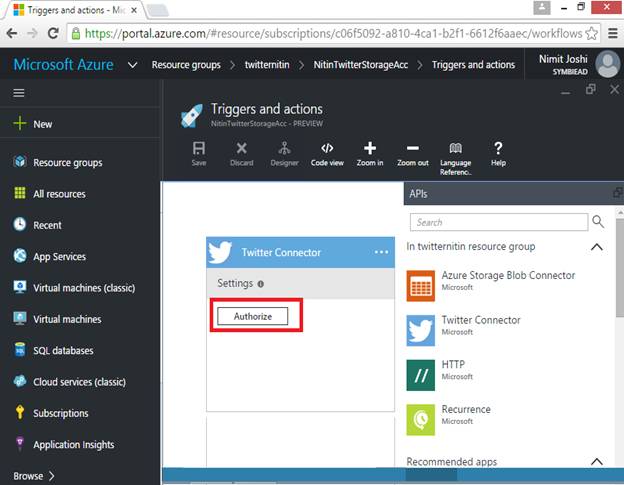624x485 pixels.
Task: Collapse the Recommended apps section
Action: click(x=597, y=462)
